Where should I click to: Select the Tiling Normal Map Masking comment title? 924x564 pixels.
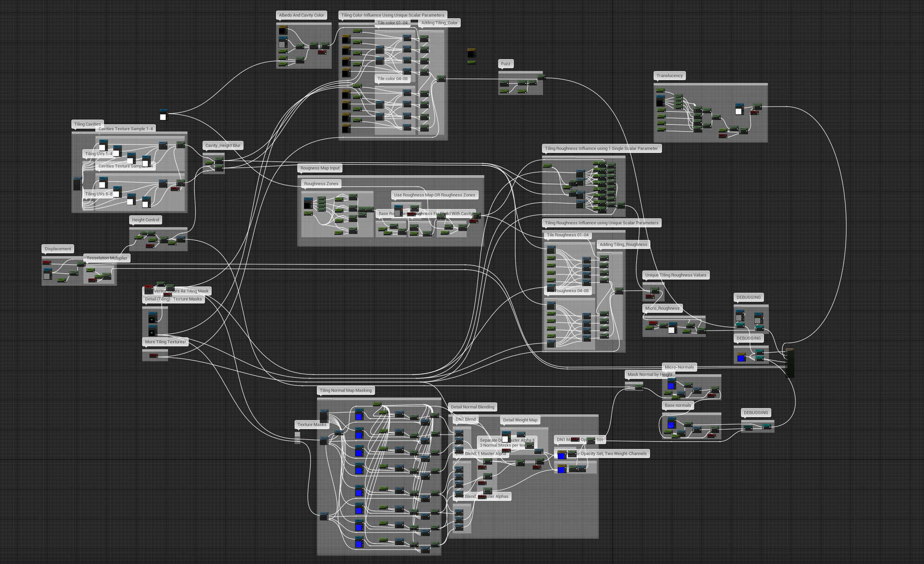pos(346,390)
